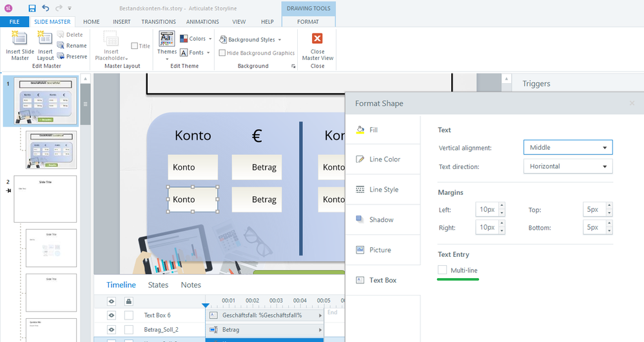Close the Format Shape dialog
This screenshot has height=342, width=644.
click(632, 103)
